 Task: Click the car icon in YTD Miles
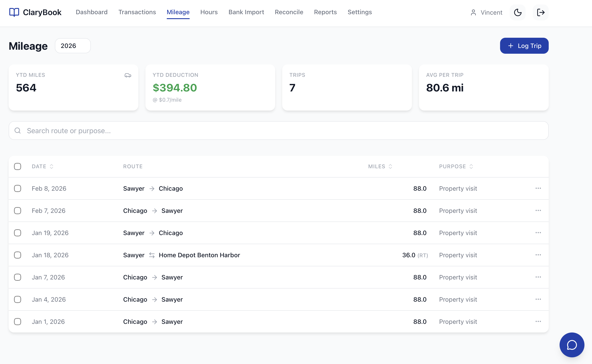click(128, 75)
